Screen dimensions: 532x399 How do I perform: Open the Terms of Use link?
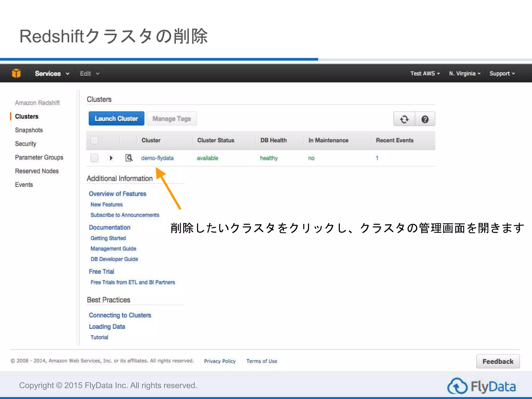[x=262, y=361]
